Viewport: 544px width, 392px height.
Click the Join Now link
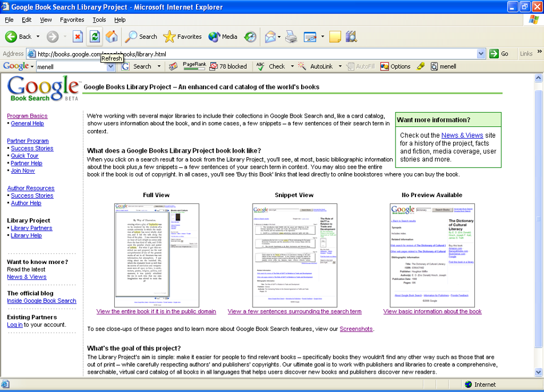click(x=22, y=171)
